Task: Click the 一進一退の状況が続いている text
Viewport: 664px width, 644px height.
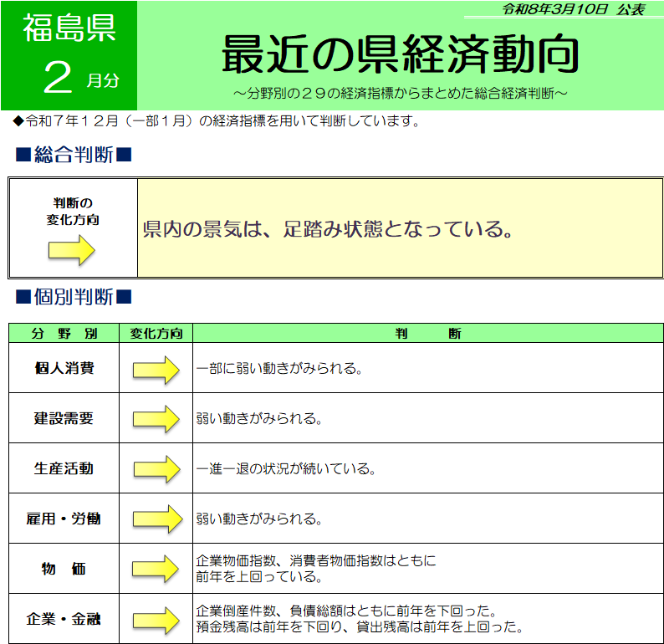Action: [285, 469]
